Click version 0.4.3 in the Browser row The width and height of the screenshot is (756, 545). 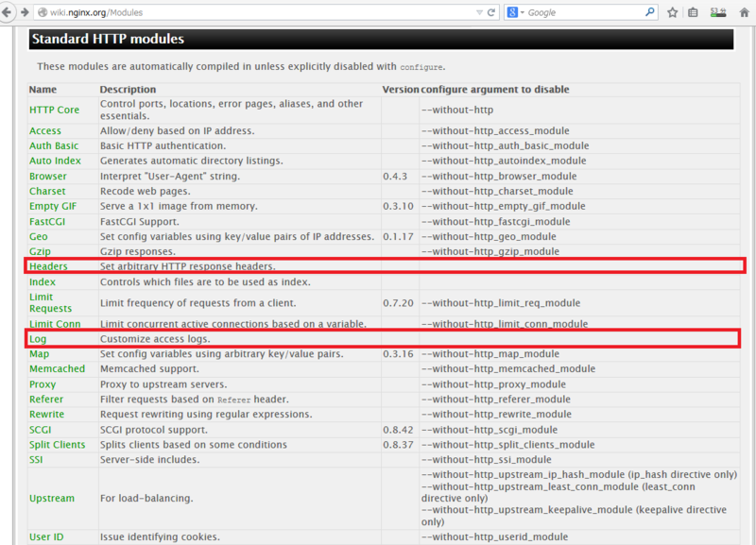tap(395, 176)
